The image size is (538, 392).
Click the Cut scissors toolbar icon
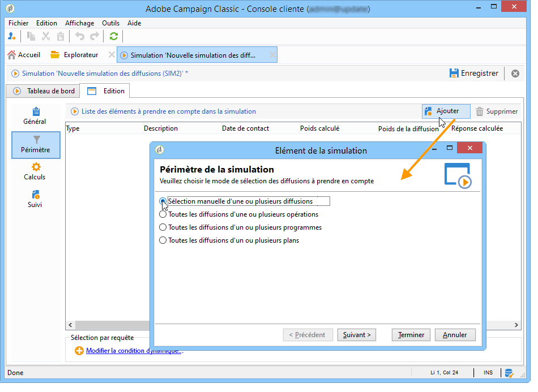[x=46, y=36]
